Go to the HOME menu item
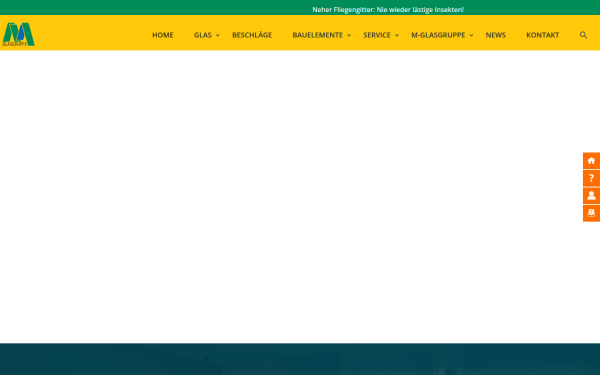 pos(163,35)
